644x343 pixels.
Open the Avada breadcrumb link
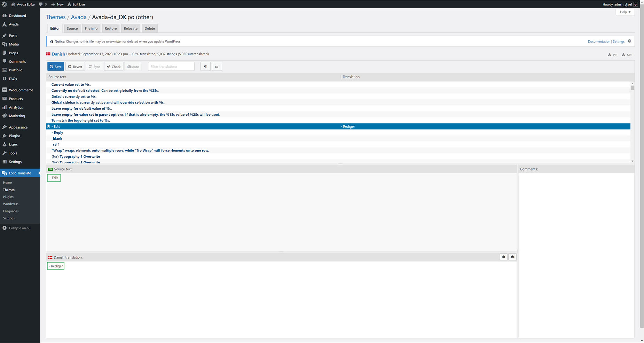79,17
